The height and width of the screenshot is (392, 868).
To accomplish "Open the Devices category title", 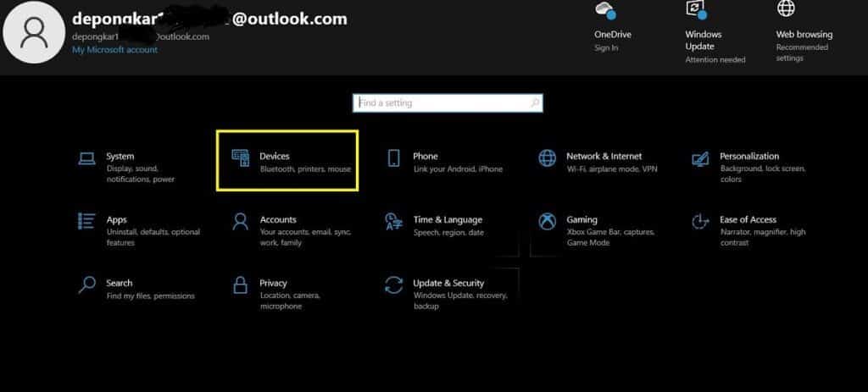I will click(275, 157).
